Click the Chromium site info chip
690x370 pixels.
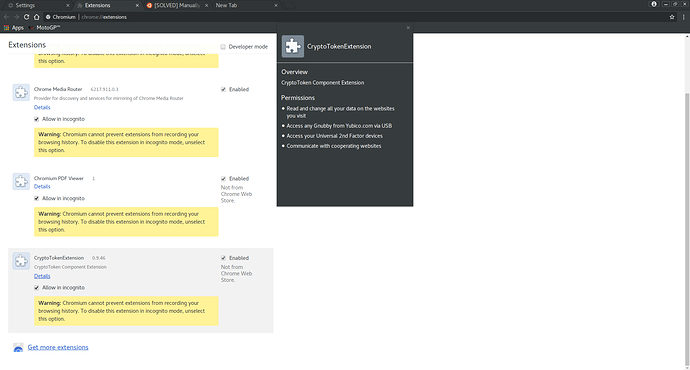coord(61,17)
